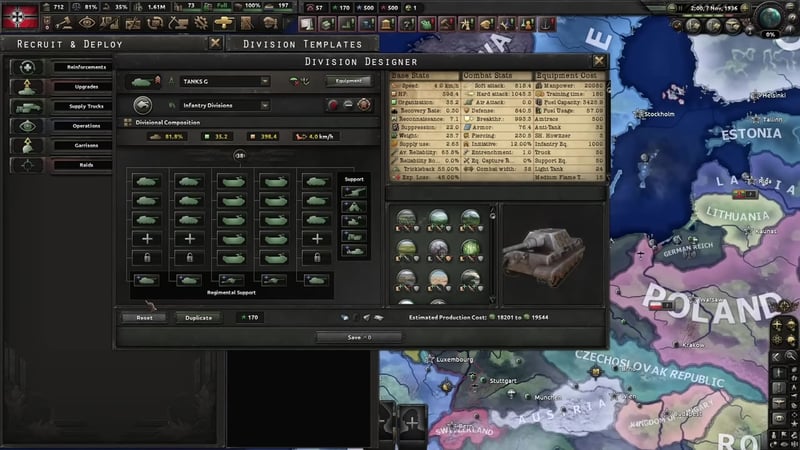Image resolution: width=800 pixels, height=450 pixels.
Task: Open Supply Trucks entry
Action: tap(83, 106)
